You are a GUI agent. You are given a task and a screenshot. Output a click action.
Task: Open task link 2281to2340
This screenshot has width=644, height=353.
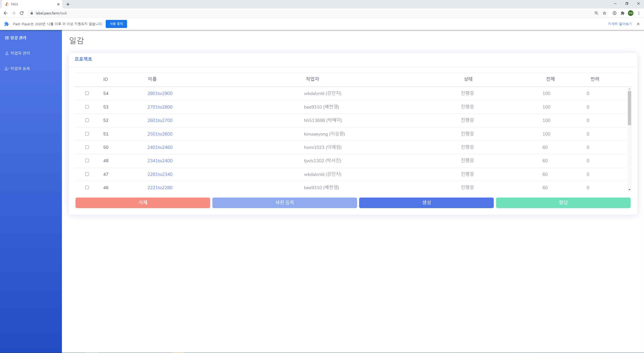click(160, 174)
